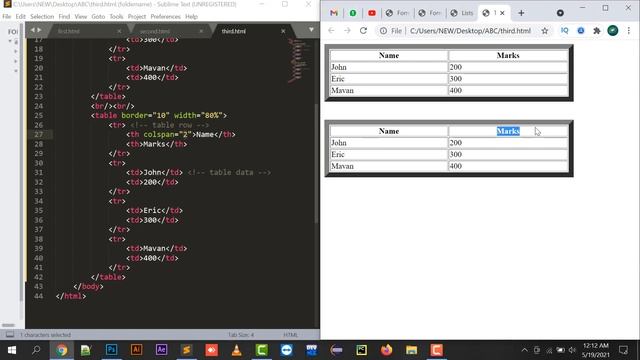The image size is (640, 360).
Task: Open Windows Start button
Action: tap(12, 350)
